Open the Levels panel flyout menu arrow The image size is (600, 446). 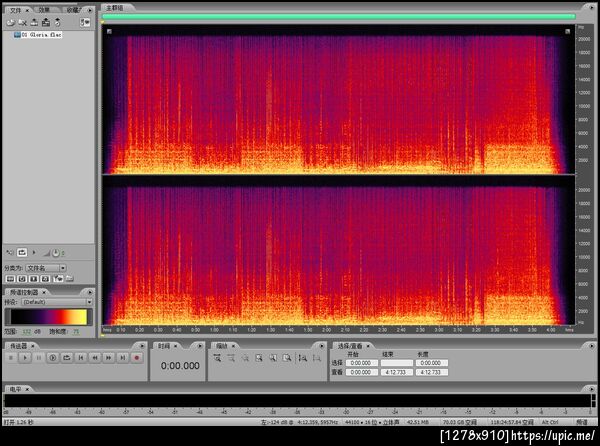592,389
